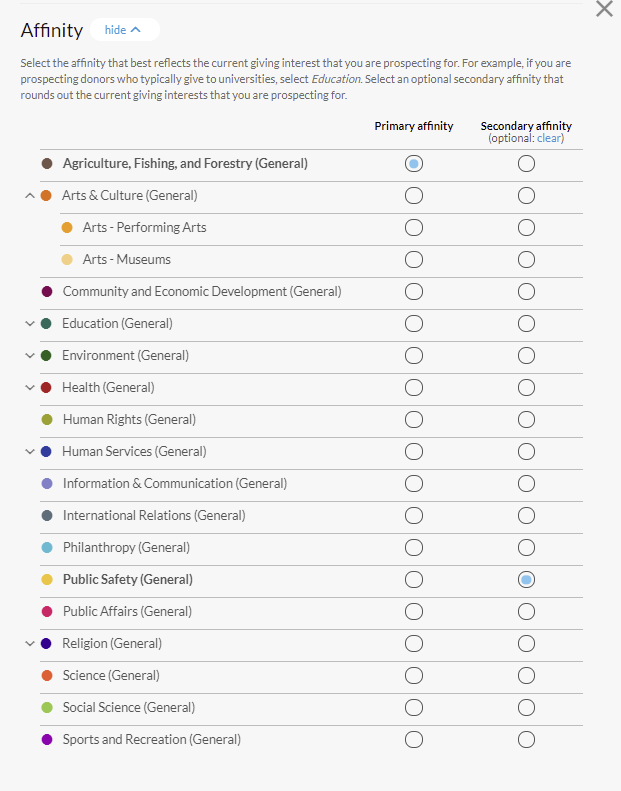621x791 pixels.
Task: Expand the Religion (General) category
Action: click(29, 644)
